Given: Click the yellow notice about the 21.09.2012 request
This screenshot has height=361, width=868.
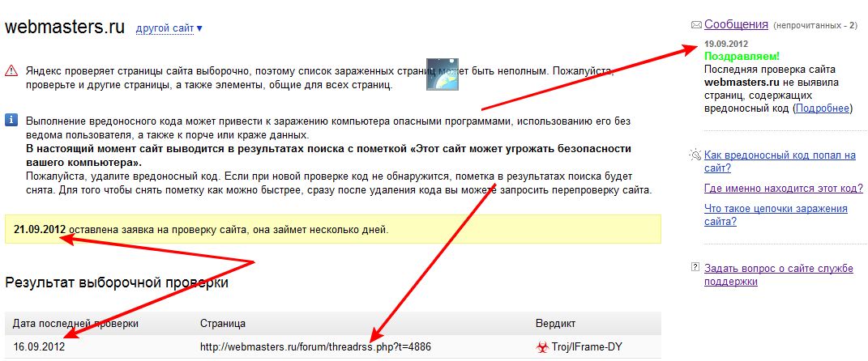Looking at the screenshot, I should [332, 229].
